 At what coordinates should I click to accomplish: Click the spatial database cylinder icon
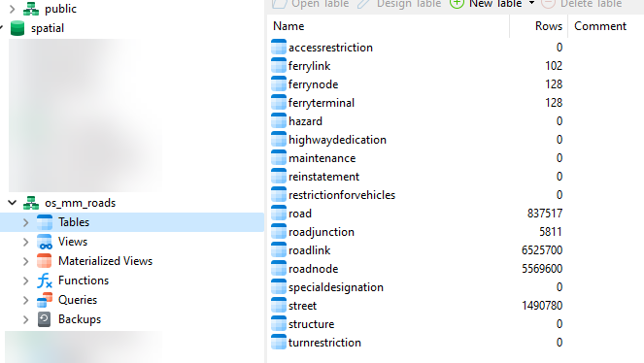pyautogui.click(x=17, y=28)
